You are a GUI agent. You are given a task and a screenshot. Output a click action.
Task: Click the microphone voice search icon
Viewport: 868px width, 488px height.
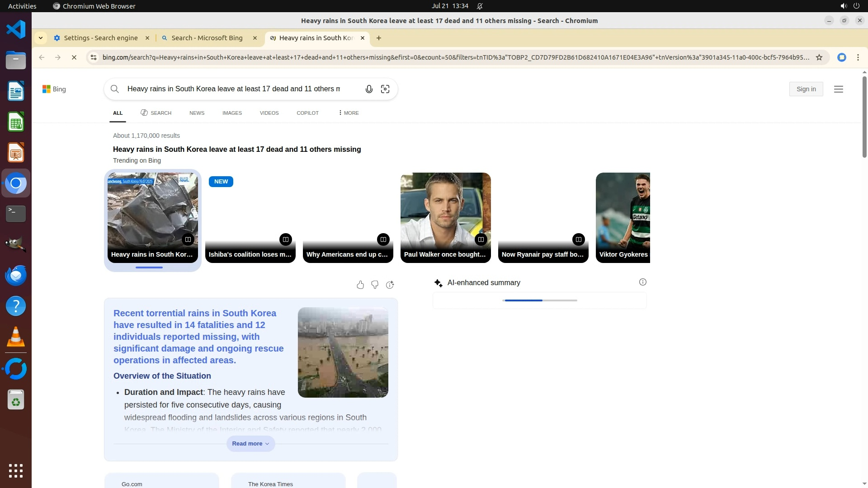pyautogui.click(x=369, y=89)
